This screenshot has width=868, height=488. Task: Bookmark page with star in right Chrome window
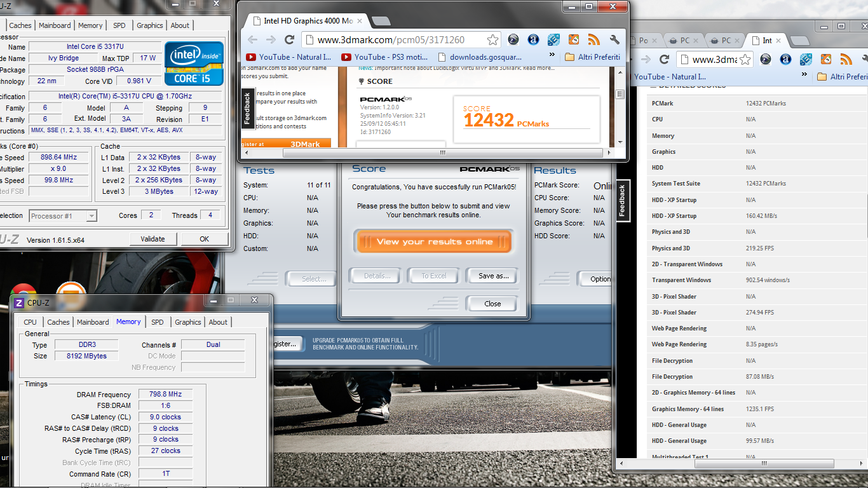click(x=745, y=59)
